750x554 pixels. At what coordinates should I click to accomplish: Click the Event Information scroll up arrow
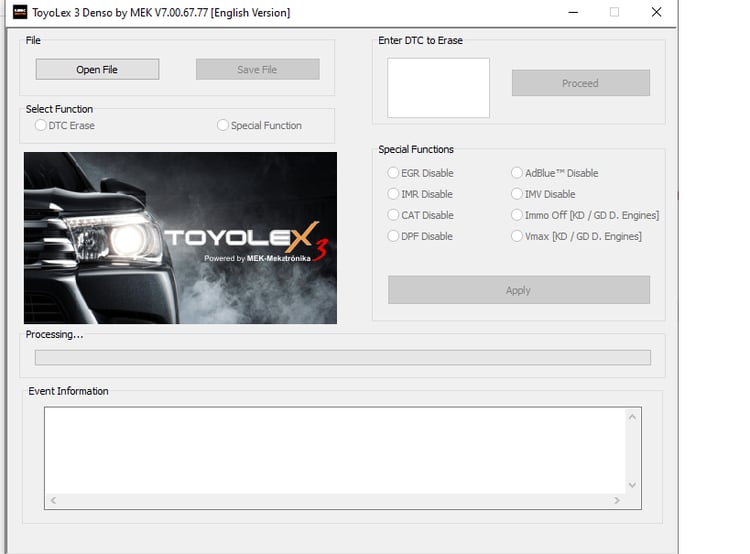632,417
